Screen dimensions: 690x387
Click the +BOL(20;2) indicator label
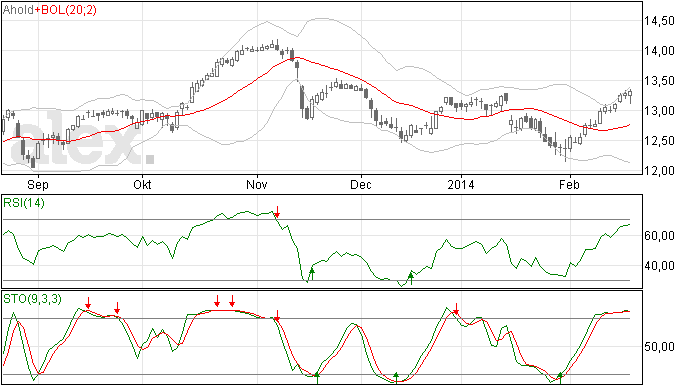pos(66,10)
